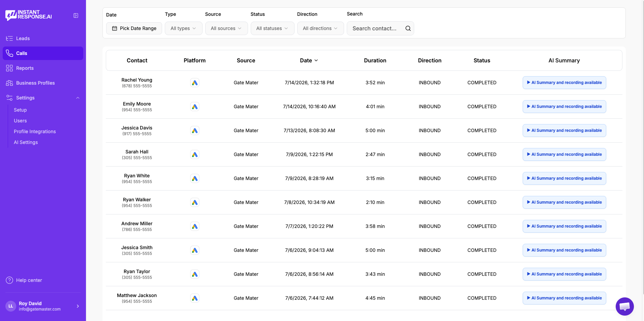Click duration 4:01 min
The image size is (644, 321).
click(x=375, y=107)
